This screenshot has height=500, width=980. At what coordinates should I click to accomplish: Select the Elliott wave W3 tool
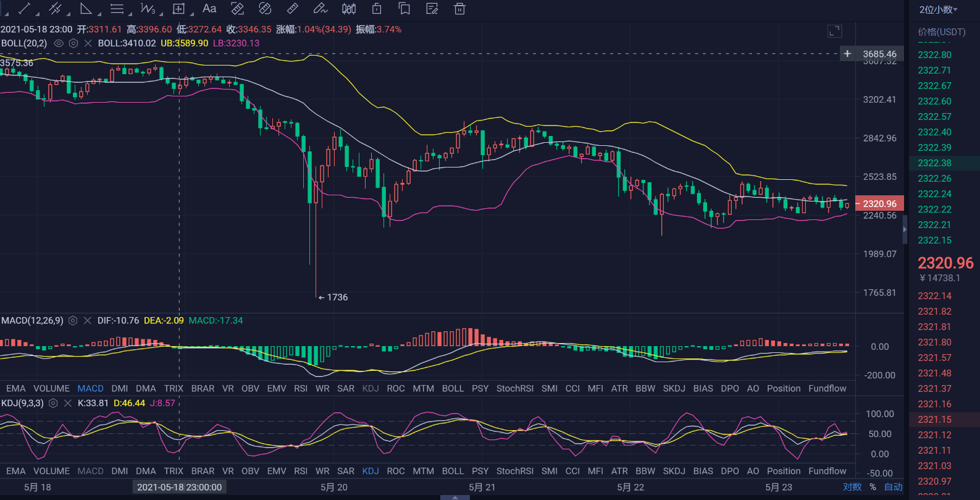pos(148,9)
